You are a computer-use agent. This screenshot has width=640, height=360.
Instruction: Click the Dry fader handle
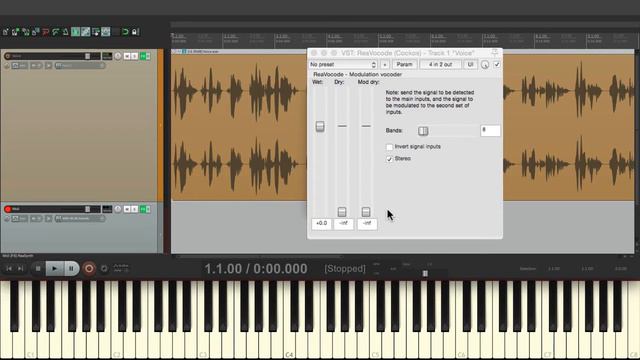[342, 211]
